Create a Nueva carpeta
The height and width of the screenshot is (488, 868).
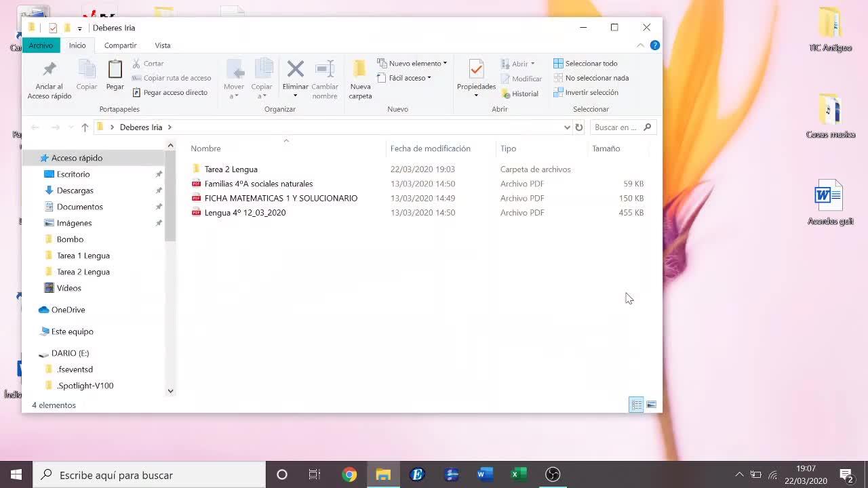click(x=360, y=79)
